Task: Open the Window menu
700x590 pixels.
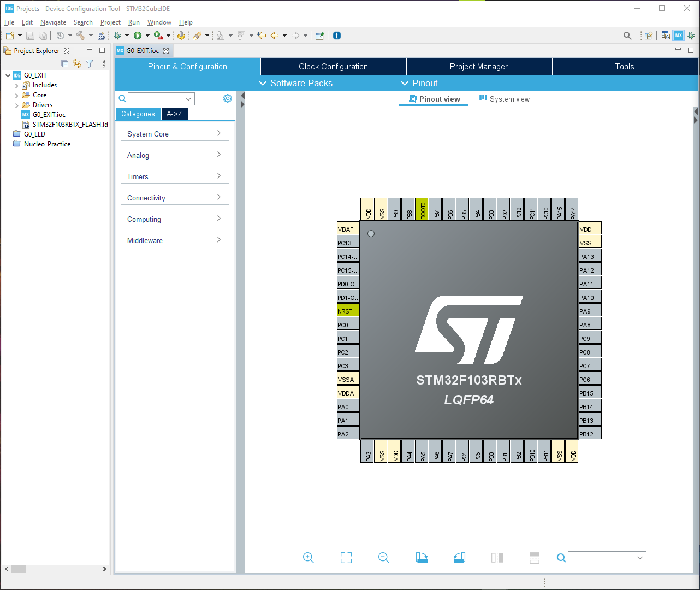Action: 159,22
